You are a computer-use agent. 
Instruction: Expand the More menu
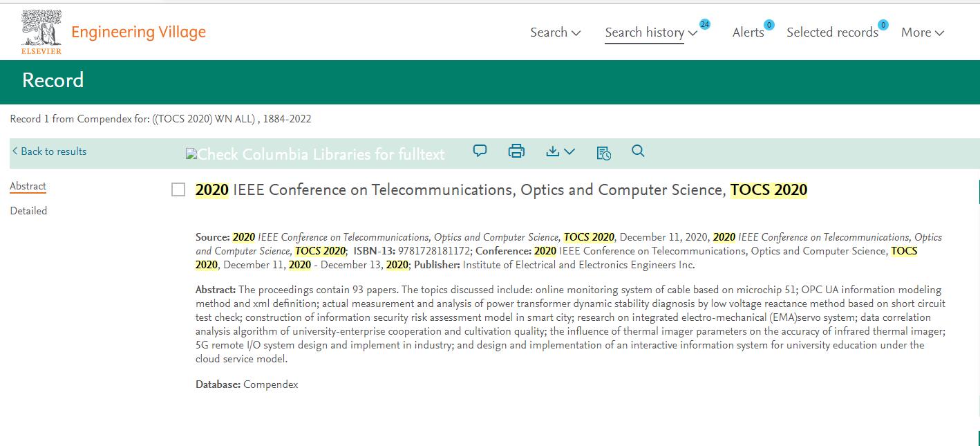pyautogui.click(x=922, y=32)
